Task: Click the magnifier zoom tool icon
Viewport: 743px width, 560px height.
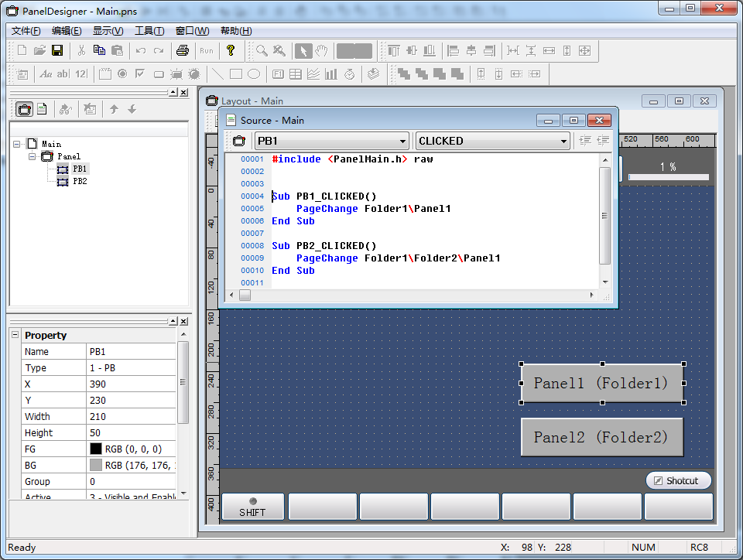Action: [262, 51]
